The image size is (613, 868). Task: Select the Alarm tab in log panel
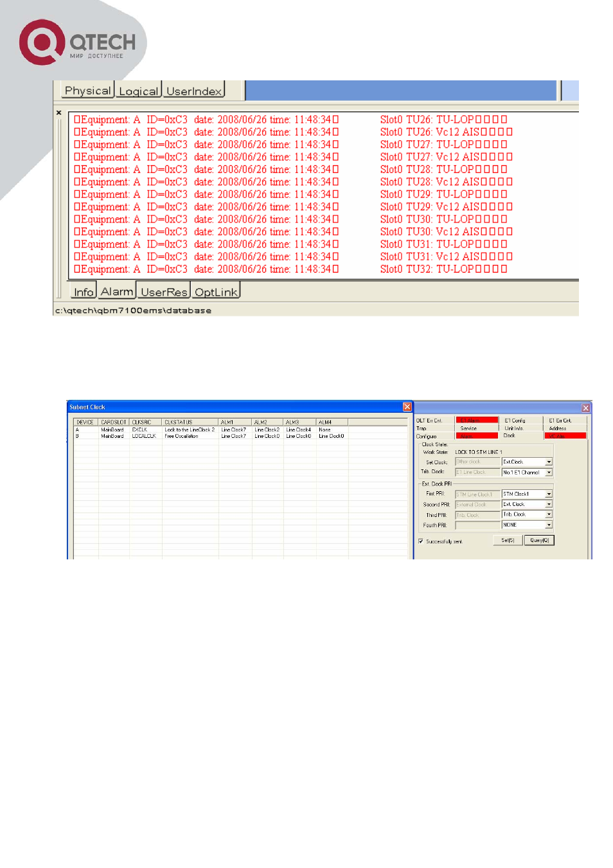coord(117,291)
